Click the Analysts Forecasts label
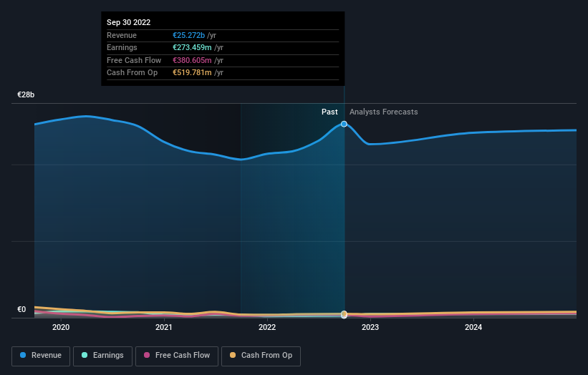The image size is (588, 375). point(384,112)
